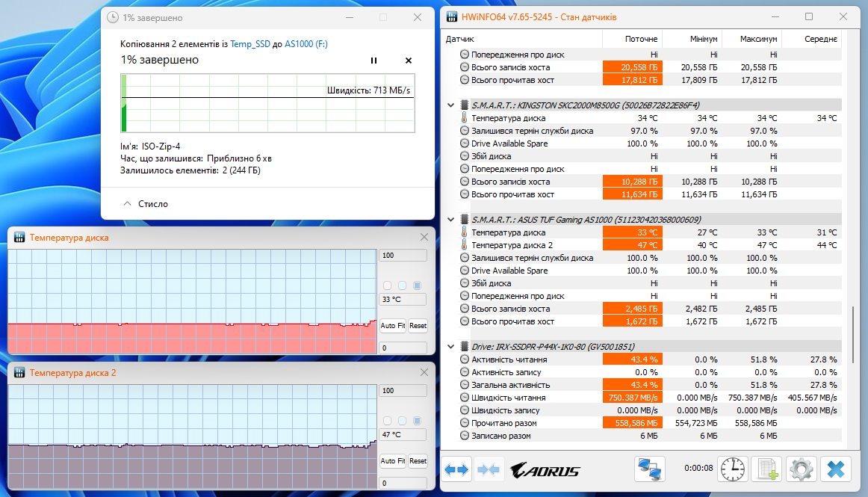This screenshot has width=868, height=497.
Task: Click Reset in Температура диска 2 window
Action: [x=418, y=461]
